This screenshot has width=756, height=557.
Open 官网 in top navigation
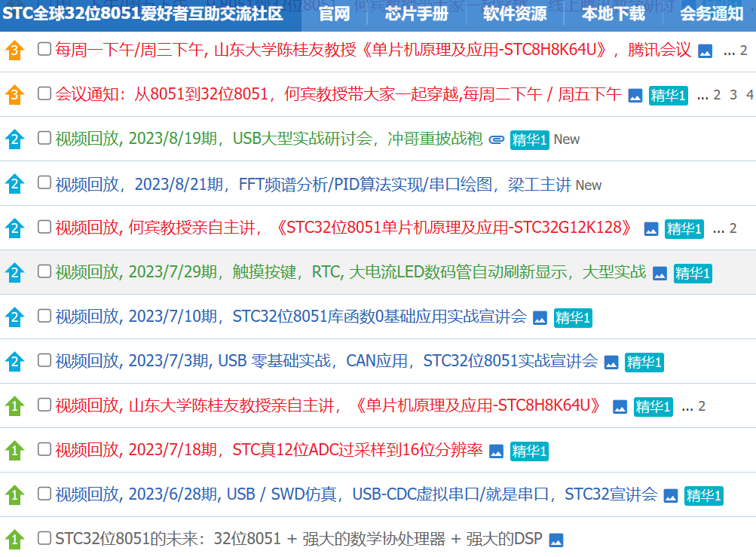[x=334, y=14]
